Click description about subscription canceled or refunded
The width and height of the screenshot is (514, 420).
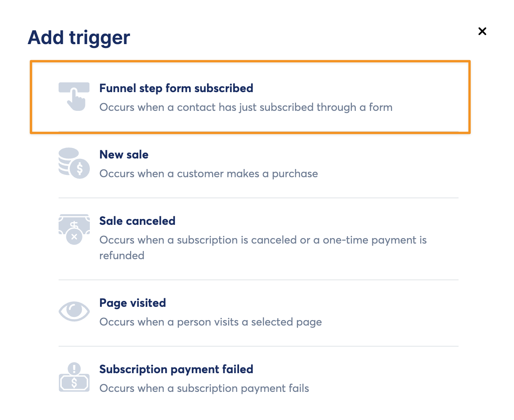262,240
